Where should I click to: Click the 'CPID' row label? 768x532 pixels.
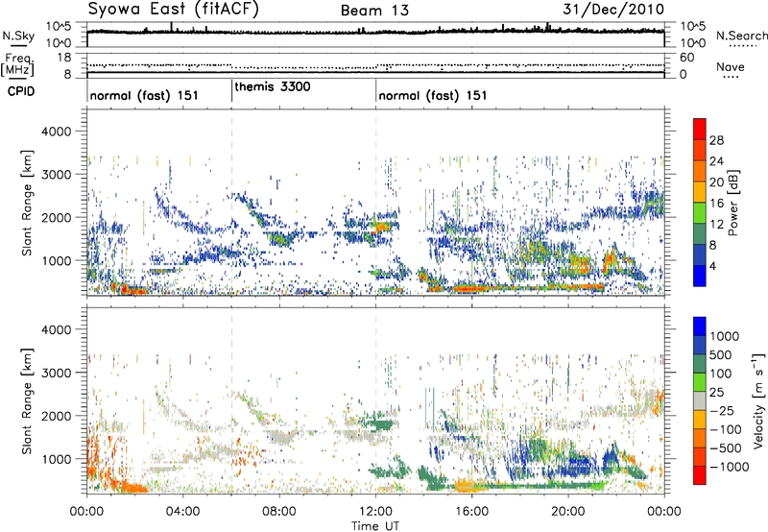pyautogui.click(x=21, y=91)
